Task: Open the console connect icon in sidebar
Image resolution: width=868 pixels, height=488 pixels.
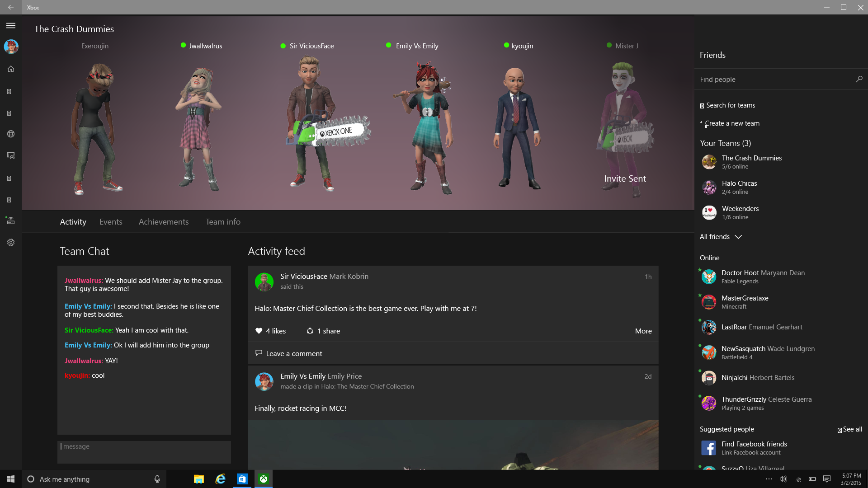Action: pos(10,221)
